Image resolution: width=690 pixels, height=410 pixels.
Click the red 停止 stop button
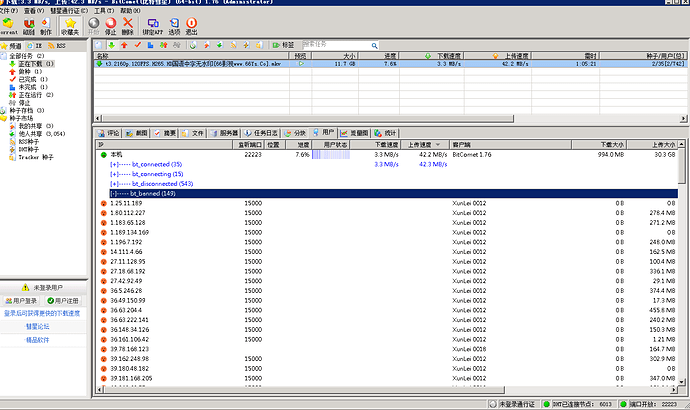pos(110,26)
